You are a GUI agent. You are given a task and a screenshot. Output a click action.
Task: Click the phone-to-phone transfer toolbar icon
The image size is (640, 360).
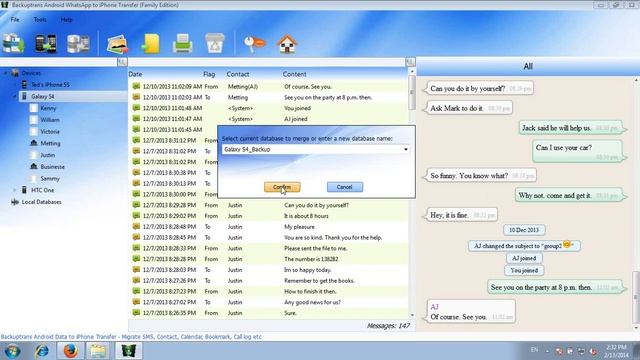pyautogui.click(x=46, y=43)
